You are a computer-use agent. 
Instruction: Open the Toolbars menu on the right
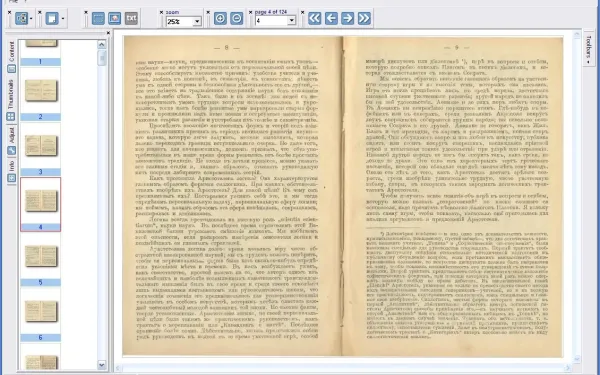589,49
